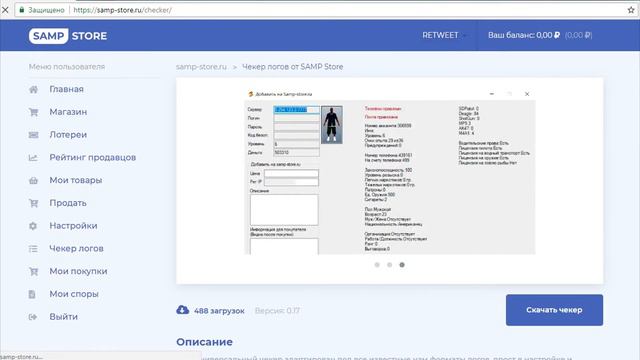Click the browser address bar URL
The width and height of the screenshot is (640, 360).
[122, 10]
